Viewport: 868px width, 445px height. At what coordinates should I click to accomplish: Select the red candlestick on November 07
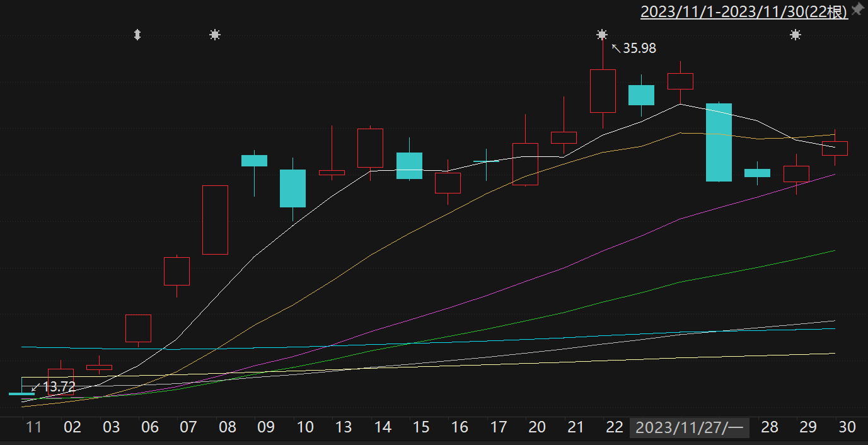[x=176, y=271]
